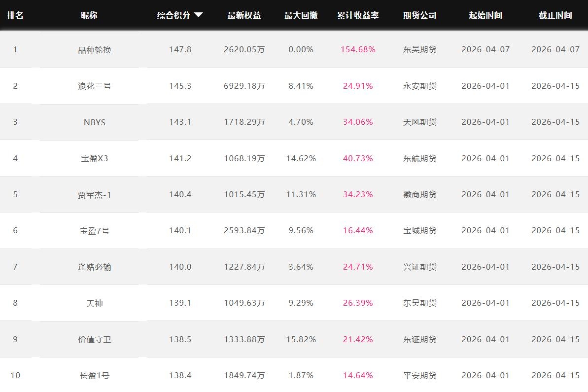The width and height of the screenshot is (588, 392).
Task: Open trader 品种轮换 profile
Action: pos(95,50)
